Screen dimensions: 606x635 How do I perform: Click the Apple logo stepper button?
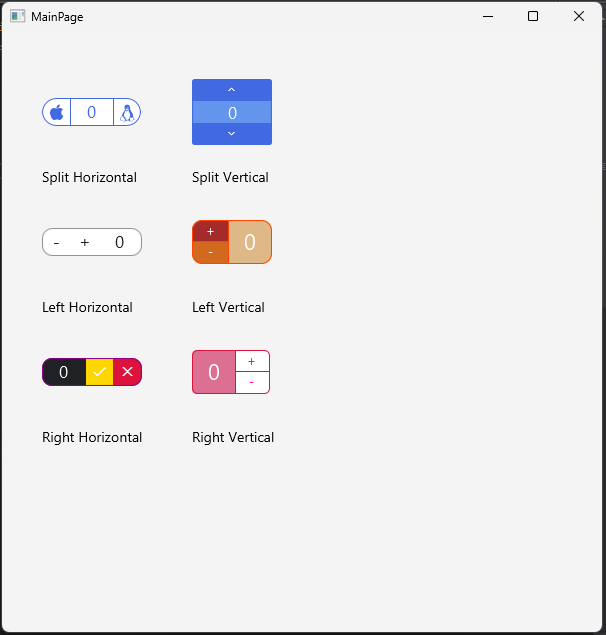(x=57, y=112)
